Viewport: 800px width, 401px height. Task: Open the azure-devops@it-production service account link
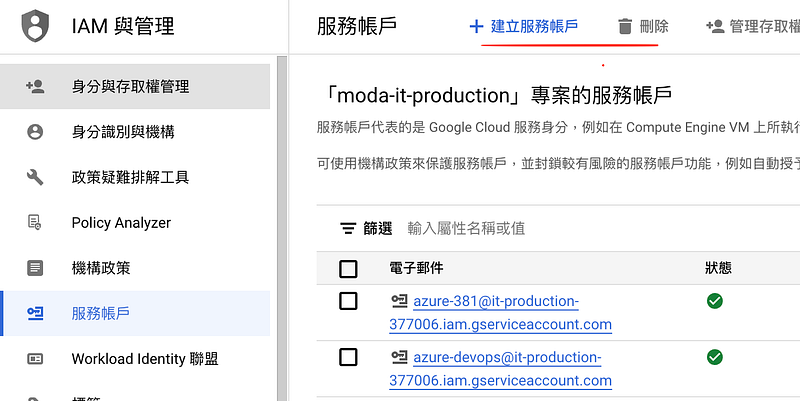(501, 369)
